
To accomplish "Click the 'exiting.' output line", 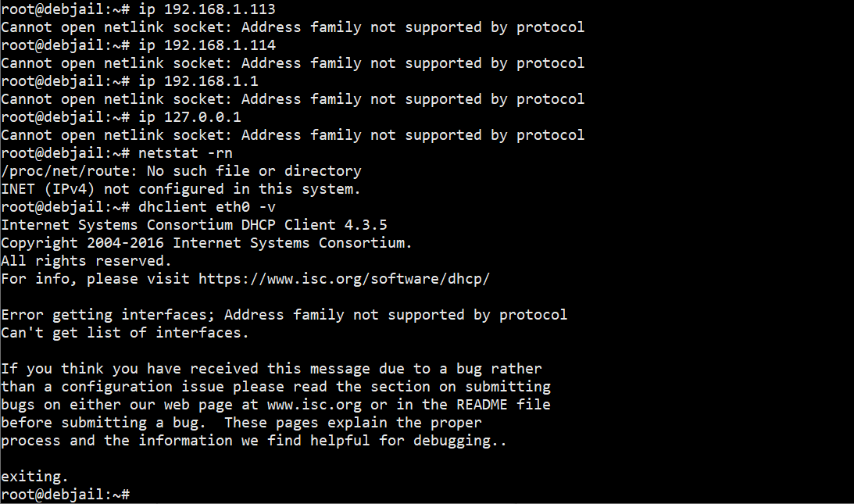I will 35,477.
